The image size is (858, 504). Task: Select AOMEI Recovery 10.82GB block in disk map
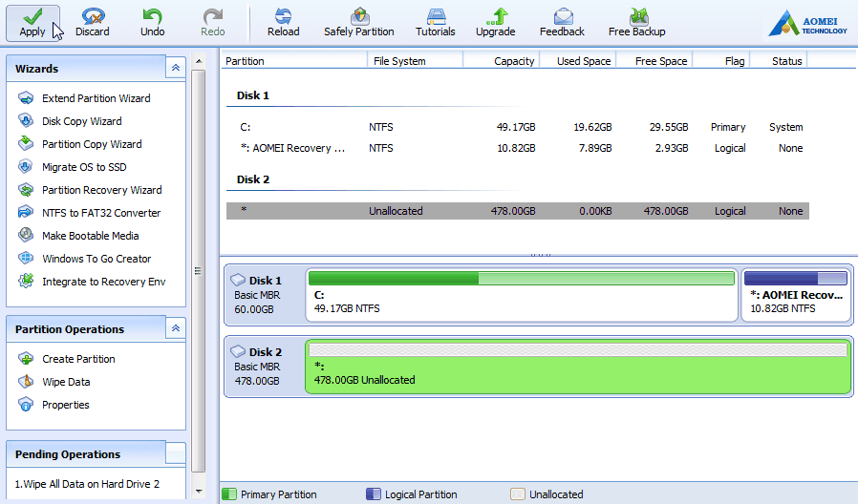pos(796,295)
